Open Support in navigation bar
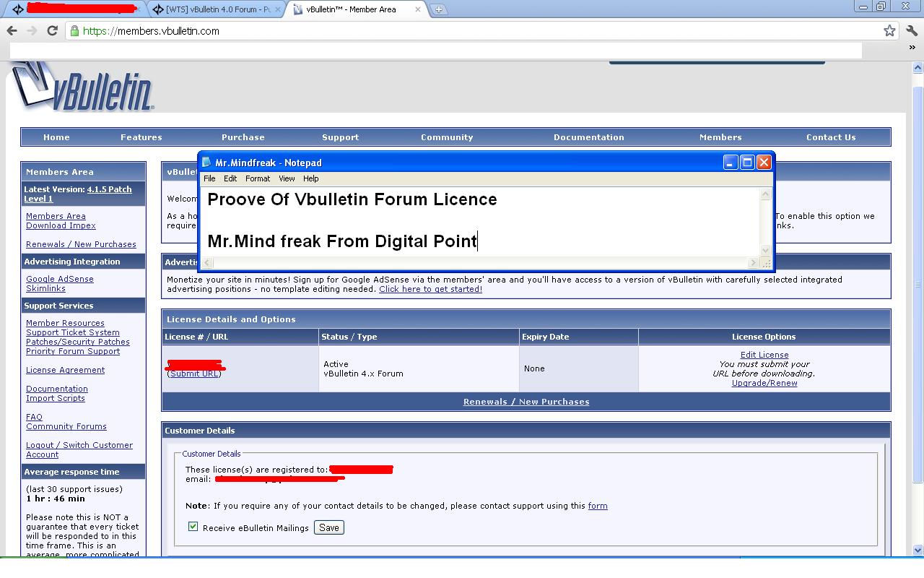This screenshot has height=578, width=924. 341,137
